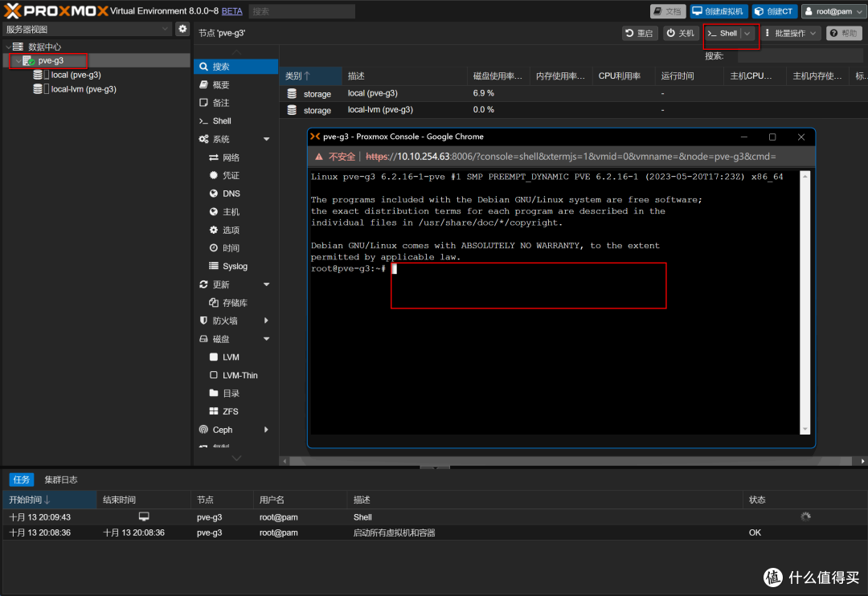Screen dimensions: 868x596
Task: Click the 搜索 filter field above the table
Action: tap(800, 56)
